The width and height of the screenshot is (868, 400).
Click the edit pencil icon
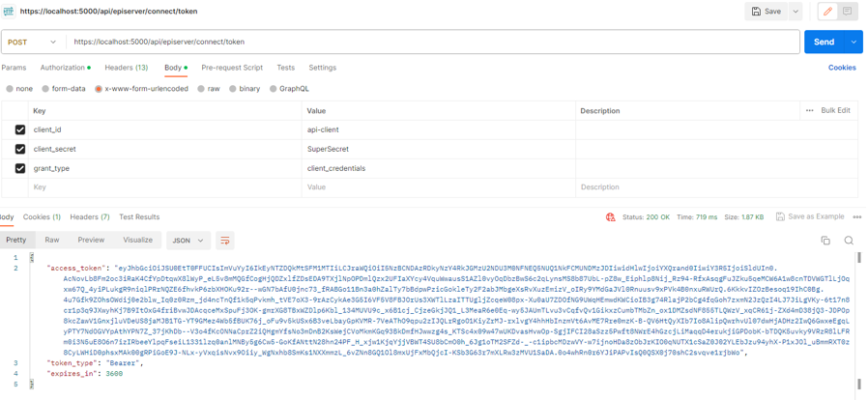(x=827, y=12)
